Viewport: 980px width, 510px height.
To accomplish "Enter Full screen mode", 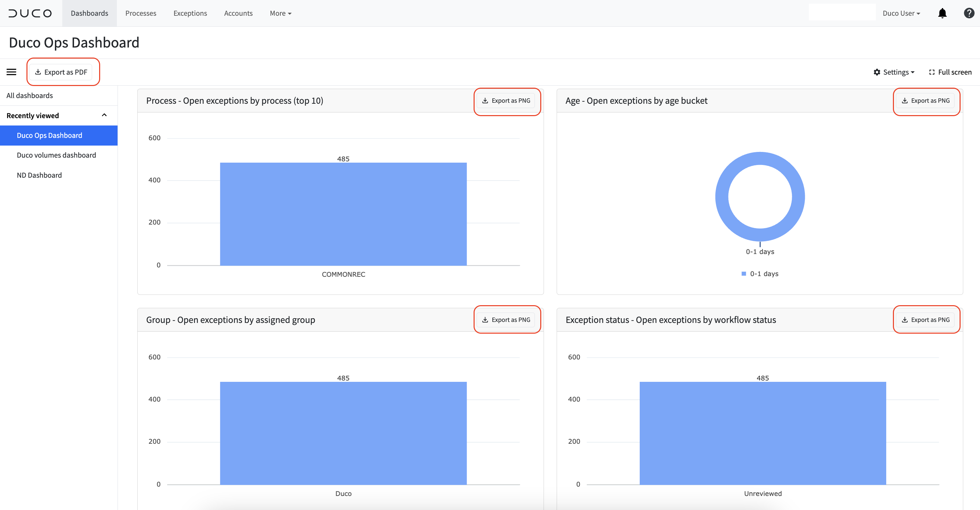I will click(950, 72).
